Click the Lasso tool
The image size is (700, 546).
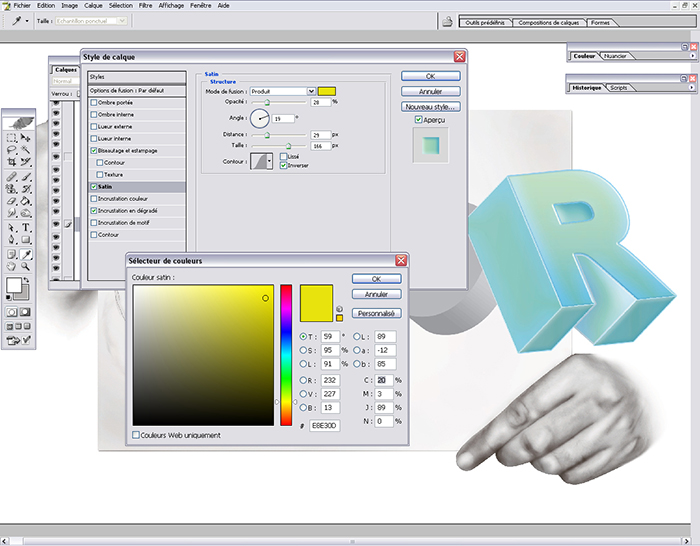11,149
